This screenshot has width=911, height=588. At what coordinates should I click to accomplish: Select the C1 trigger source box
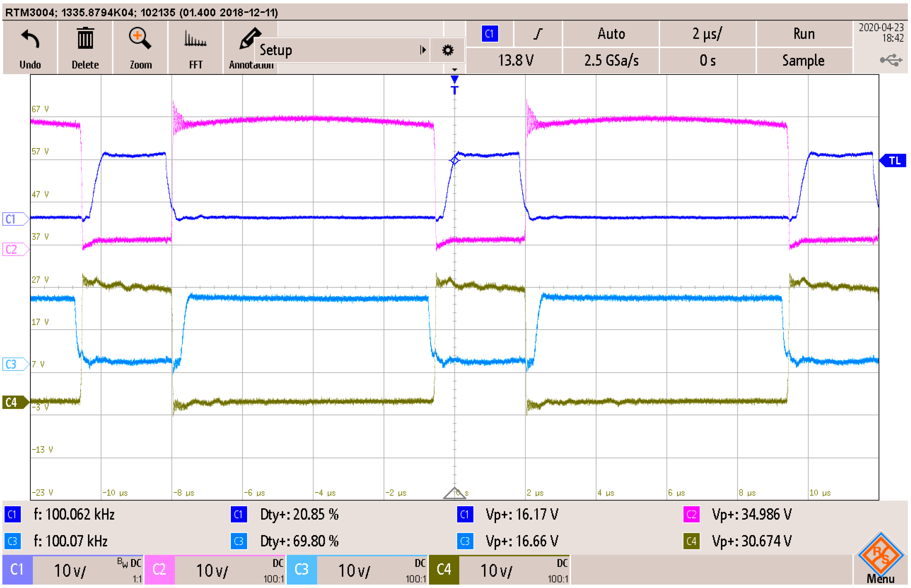(490, 34)
